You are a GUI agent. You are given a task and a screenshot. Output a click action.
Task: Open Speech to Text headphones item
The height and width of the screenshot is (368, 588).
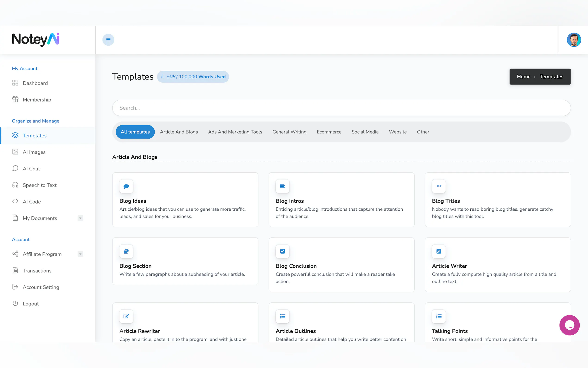pyautogui.click(x=40, y=185)
